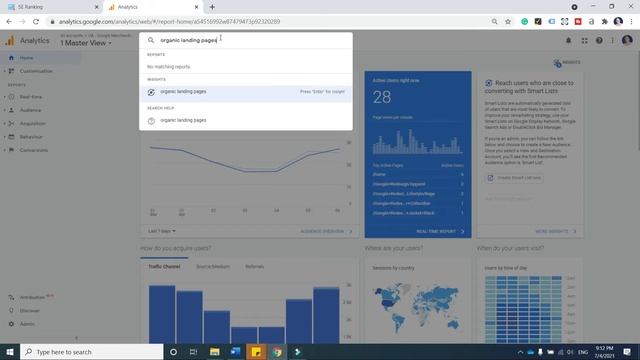640x360 pixels.
Task: Choose the Insights suggestion organic landing pages
Action: (246, 92)
